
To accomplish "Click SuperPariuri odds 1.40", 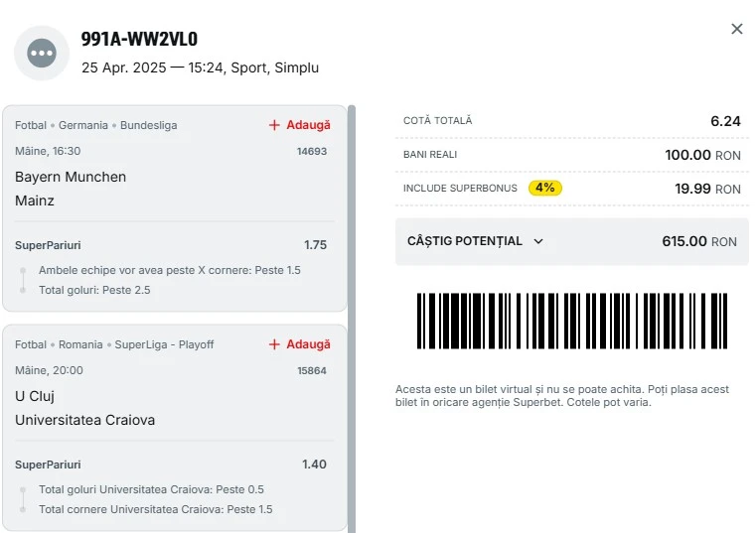I will (314, 465).
